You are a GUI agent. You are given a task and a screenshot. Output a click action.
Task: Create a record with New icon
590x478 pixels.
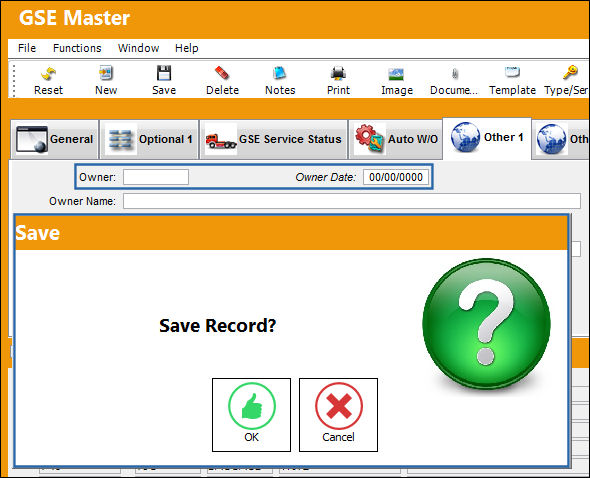[106, 80]
